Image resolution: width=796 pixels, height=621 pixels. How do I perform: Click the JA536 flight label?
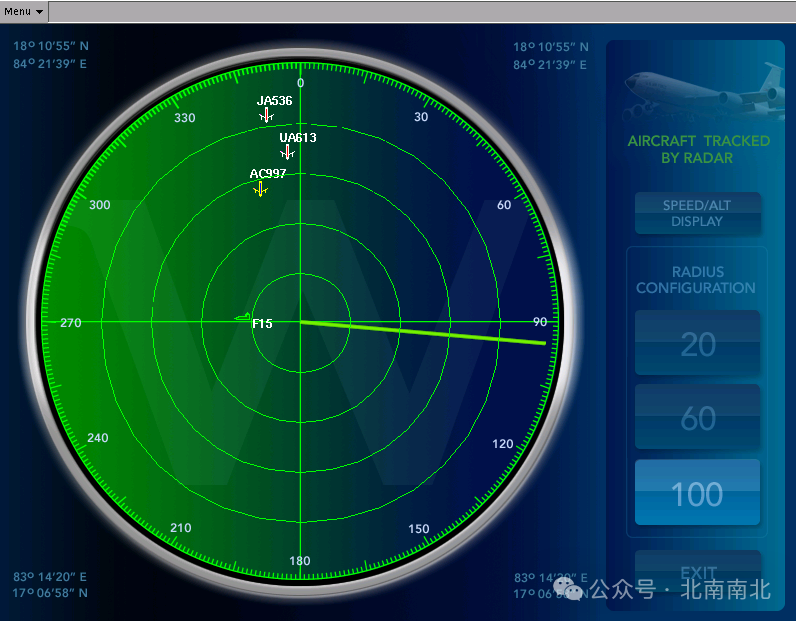pyautogui.click(x=275, y=101)
